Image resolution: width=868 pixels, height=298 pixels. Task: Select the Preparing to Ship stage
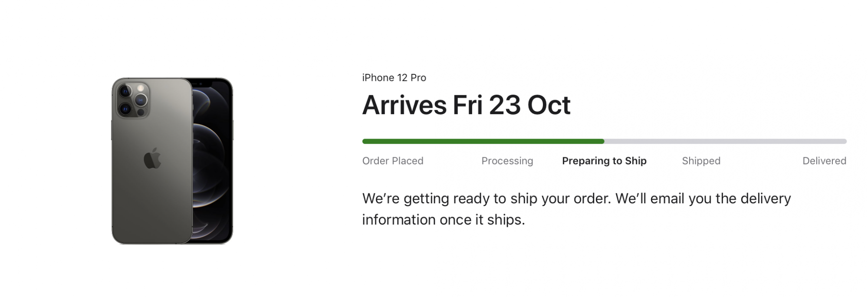604,161
